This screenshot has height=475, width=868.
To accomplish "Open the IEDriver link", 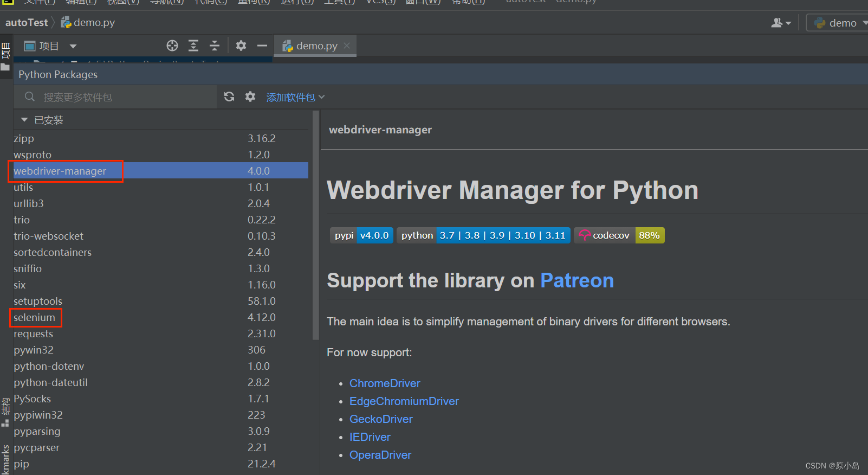I will [x=370, y=437].
